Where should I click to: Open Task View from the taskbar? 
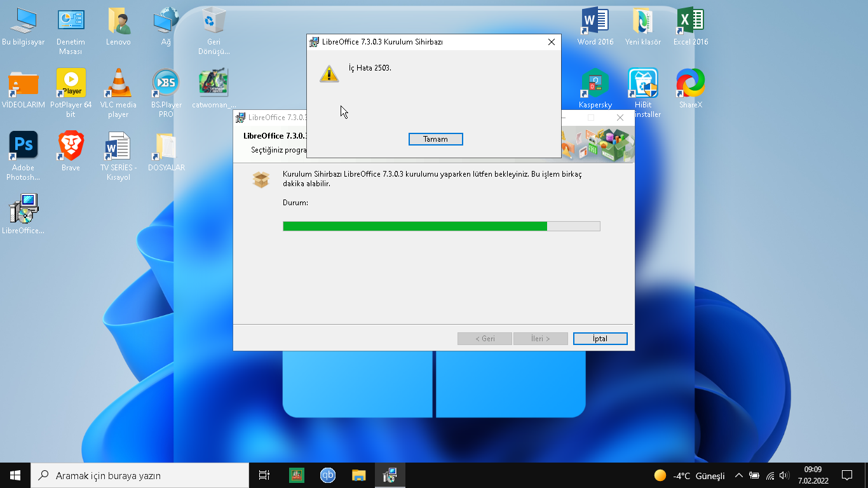click(x=264, y=475)
